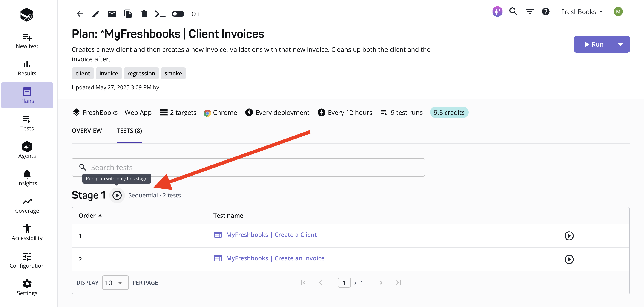Expand the Run button dropdown arrow
Viewport: 644px width, 307px height.
pyautogui.click(x=620, y=44)
